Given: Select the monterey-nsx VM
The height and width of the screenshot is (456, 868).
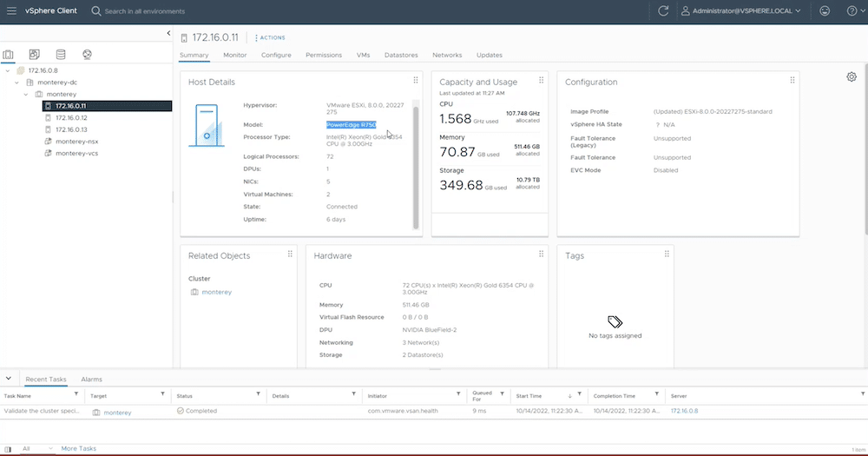Looking at the screenshot, I should click(x=76, y=142).
